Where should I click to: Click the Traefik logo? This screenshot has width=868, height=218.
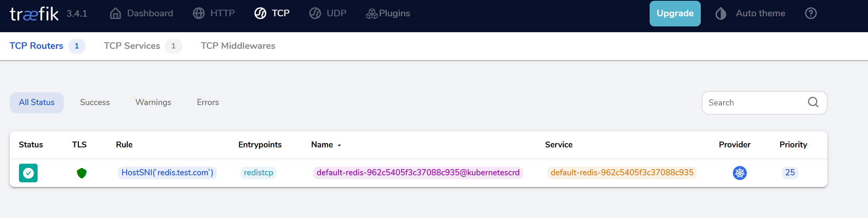[34, 14]
